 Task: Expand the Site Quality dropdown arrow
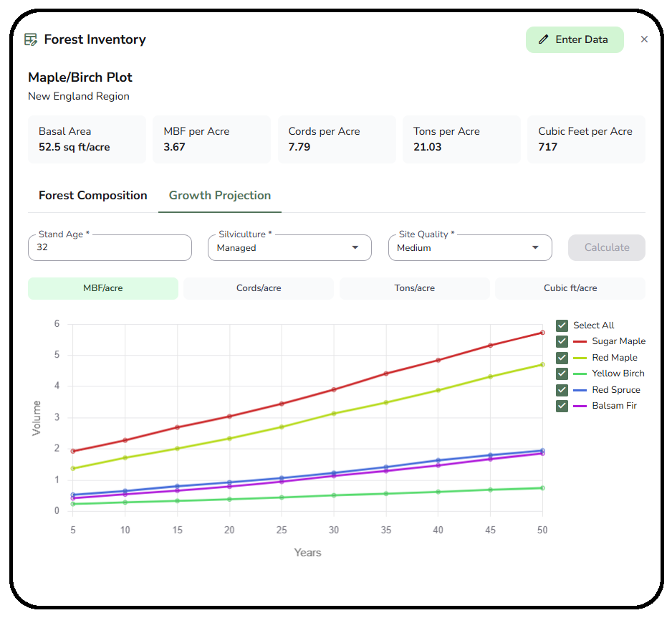coord(535,247)
